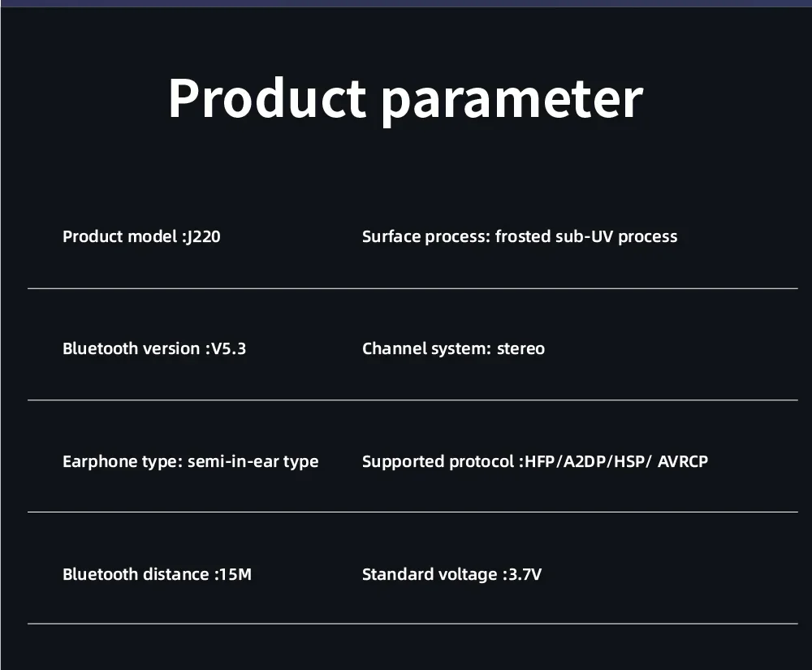Click the divider line below Earphone type
Image resolution: width=812 pixels, height=670 pixels.
[412, 512]
